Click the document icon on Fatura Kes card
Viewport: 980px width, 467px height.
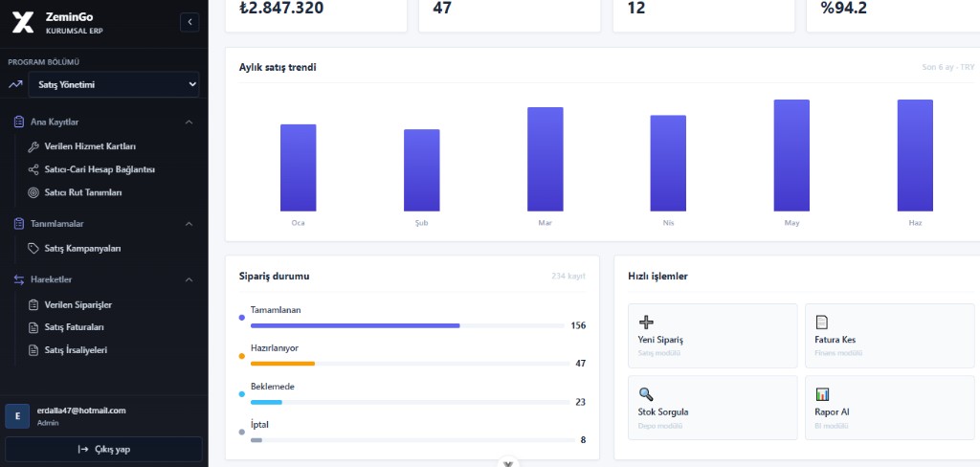click(x=822, y=322)
